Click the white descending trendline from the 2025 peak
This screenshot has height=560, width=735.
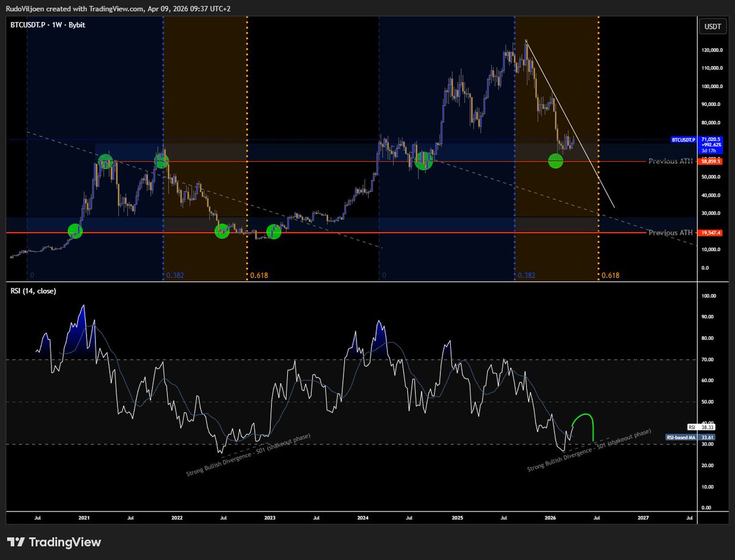coord(570,123)
